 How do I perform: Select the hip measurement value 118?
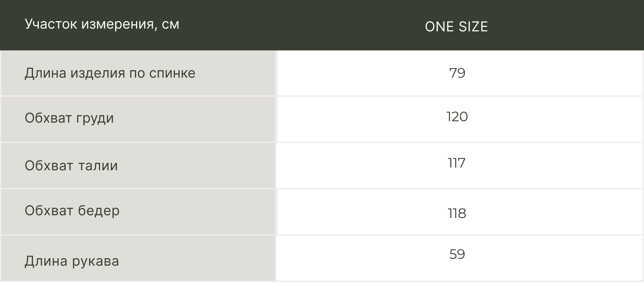point(457,214)
